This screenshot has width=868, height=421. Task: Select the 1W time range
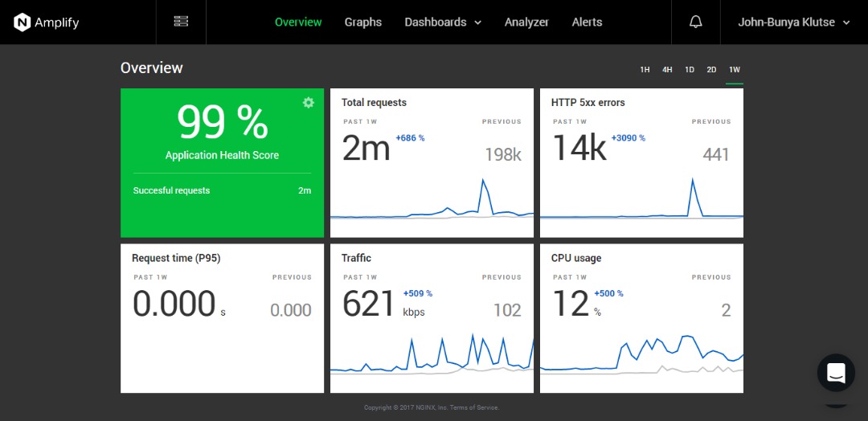click(734, 70)
